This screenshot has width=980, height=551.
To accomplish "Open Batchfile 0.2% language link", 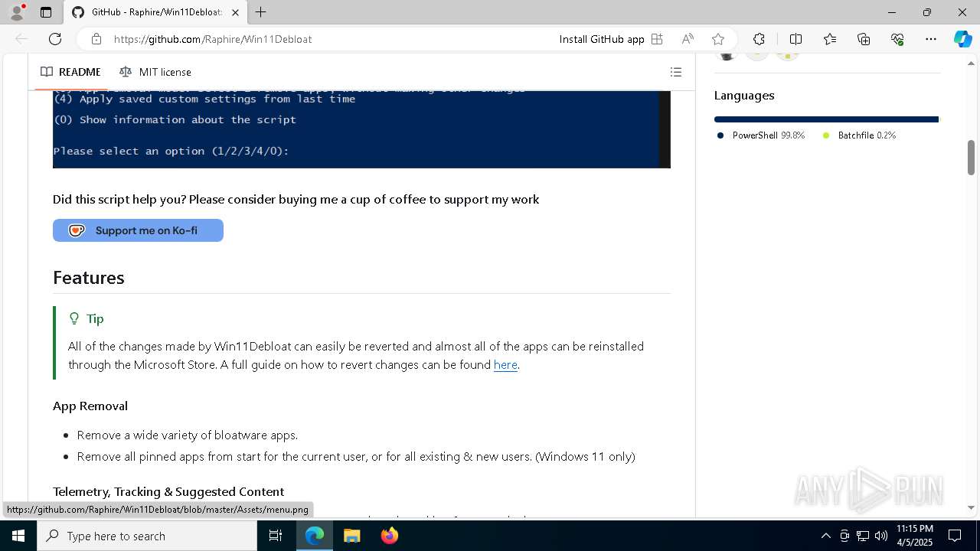I will pos(859,135).
